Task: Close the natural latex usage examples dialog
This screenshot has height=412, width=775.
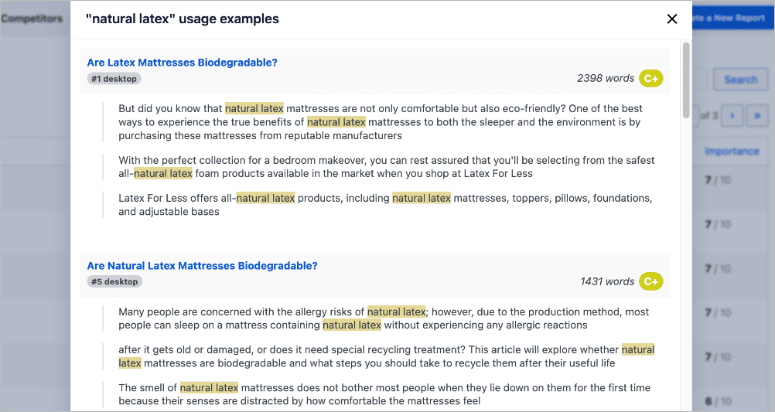Action: 672,19
